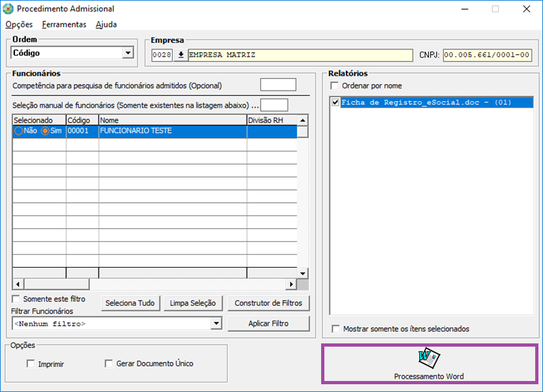Click the Nome column header
Viewport: 543px width, 392px height.
pos(173,121)
